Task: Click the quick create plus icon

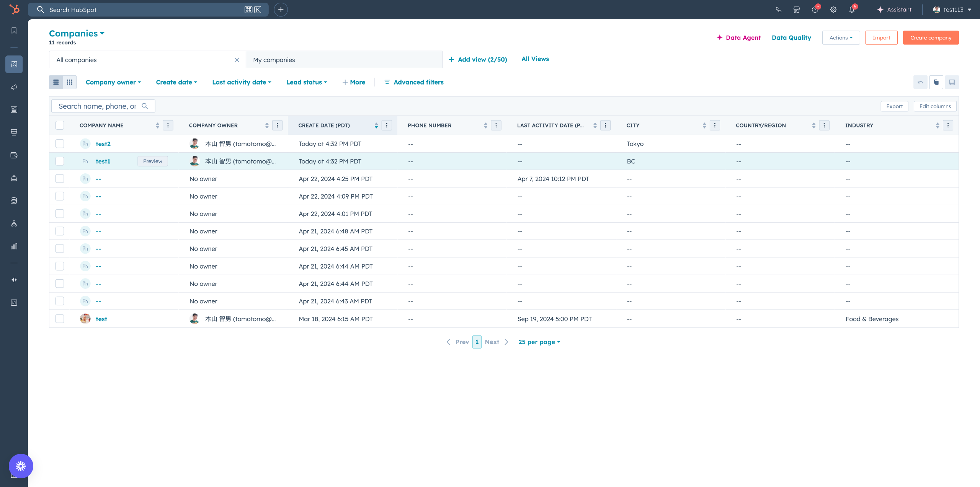Action: [x=281, y=10]
